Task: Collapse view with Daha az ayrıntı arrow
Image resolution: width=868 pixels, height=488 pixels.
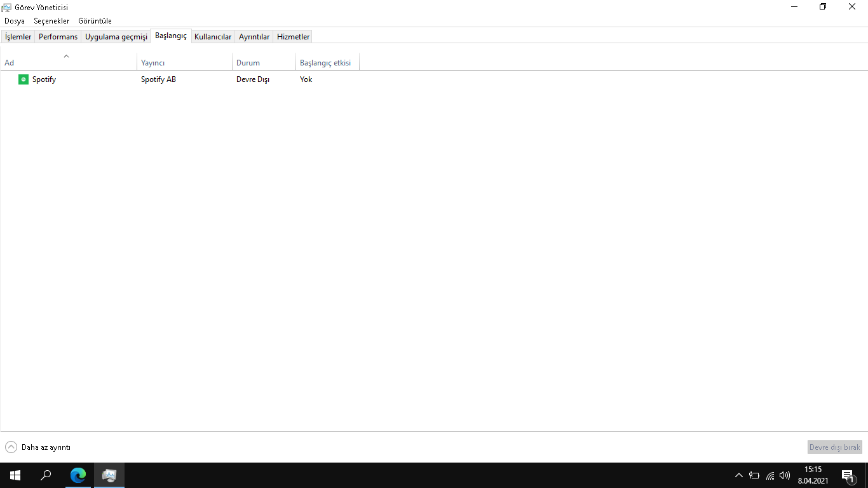Action: click(x=11, y=447)
